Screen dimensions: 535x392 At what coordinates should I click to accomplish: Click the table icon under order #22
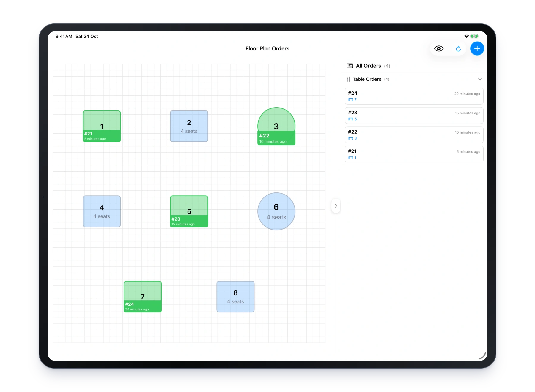[350, 138]
